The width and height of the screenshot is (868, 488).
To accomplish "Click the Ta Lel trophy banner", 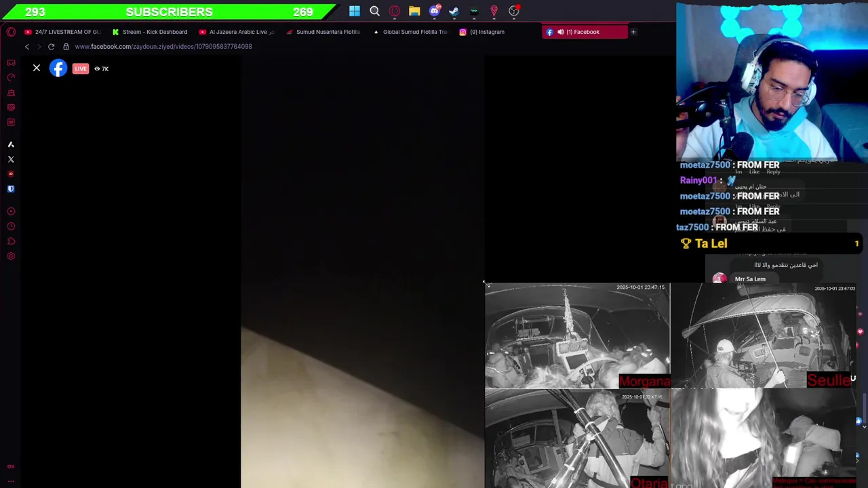I will [770, 243].
